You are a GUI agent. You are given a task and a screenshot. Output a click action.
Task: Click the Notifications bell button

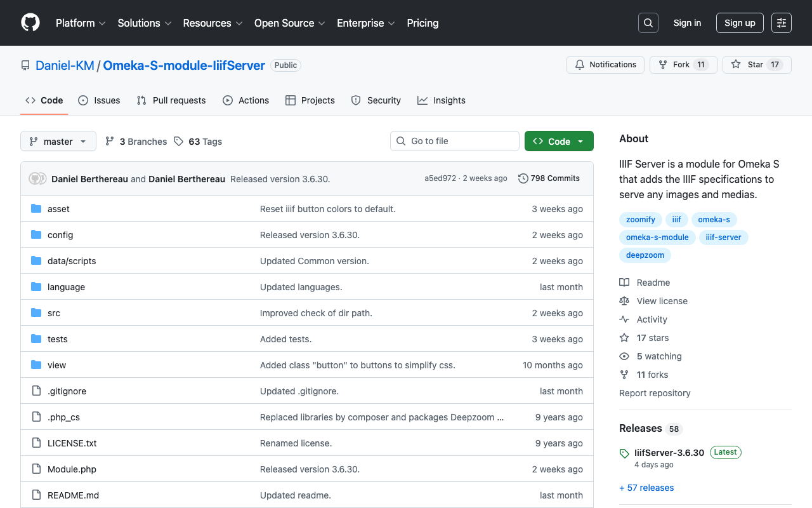tap(605, 65)
